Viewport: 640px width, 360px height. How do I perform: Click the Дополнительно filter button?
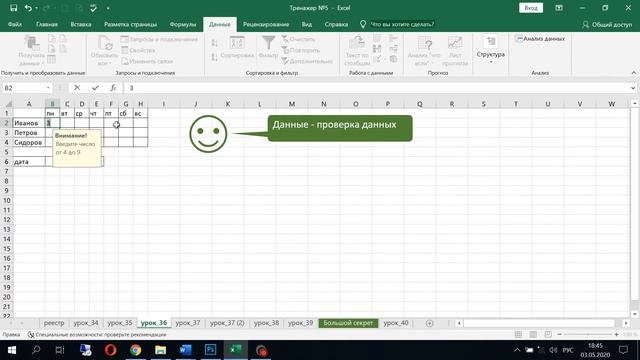[x=307, y=61]
